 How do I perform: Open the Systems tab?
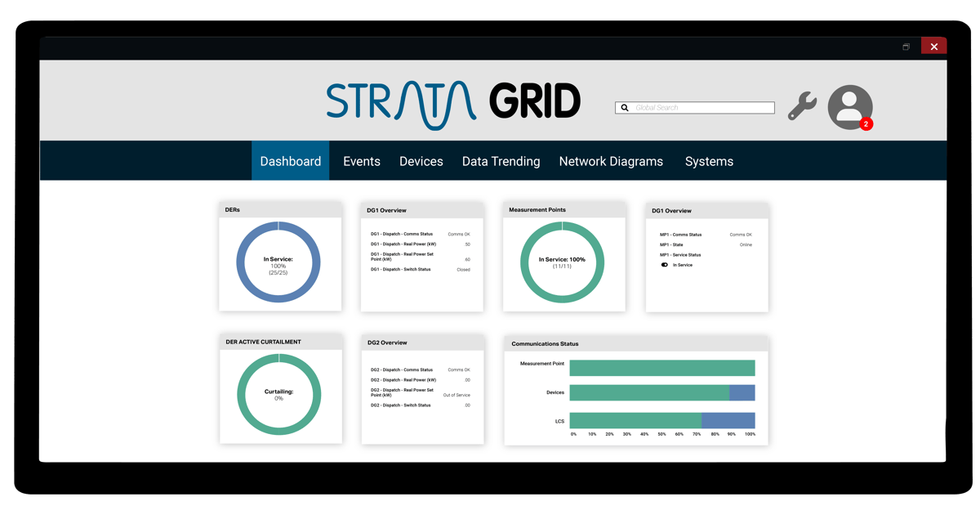[x=708, y=161]
